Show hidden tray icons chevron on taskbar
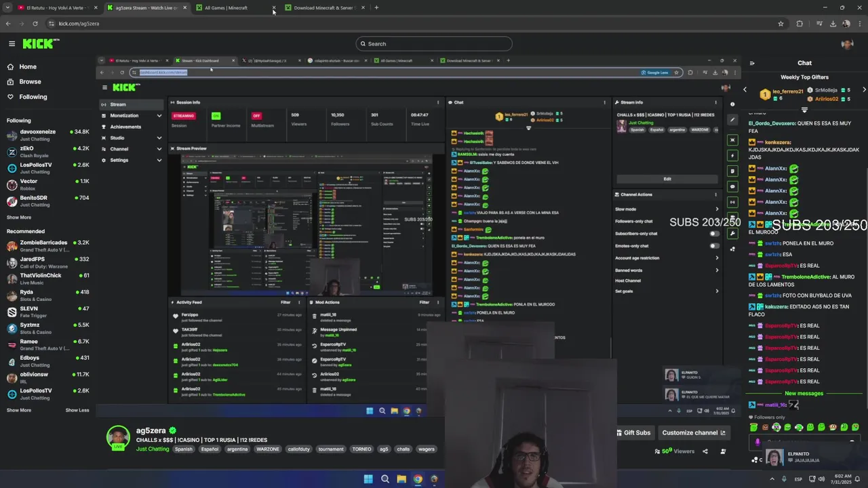Viewport: 868px width, 488px height. pyautogui.click(x=772, y=479)
